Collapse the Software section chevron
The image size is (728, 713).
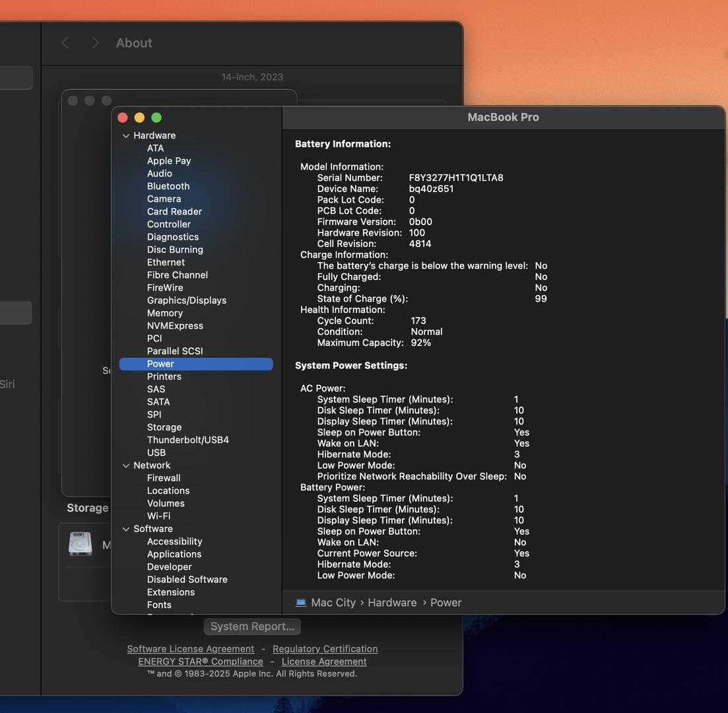click(126, 529)
